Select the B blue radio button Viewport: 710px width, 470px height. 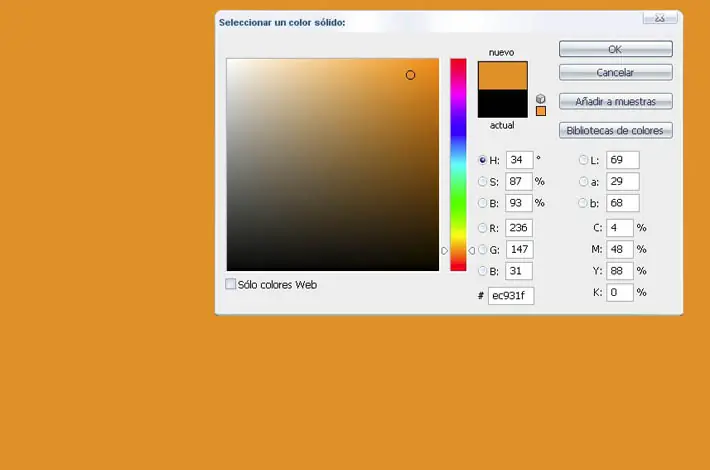pyautogui.click(x=482, y=271)
